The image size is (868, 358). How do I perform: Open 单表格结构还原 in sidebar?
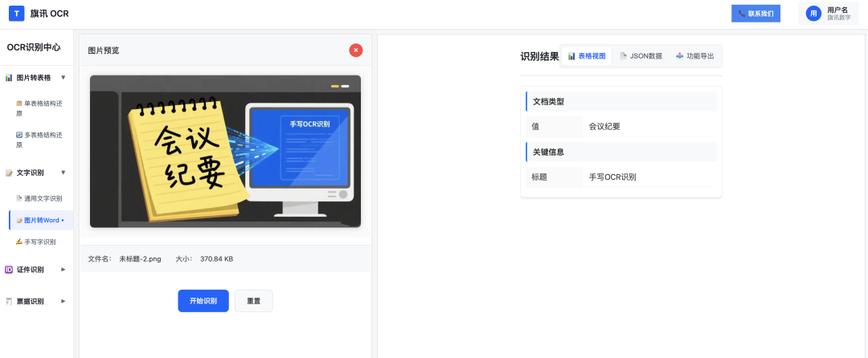coord(41,108)
